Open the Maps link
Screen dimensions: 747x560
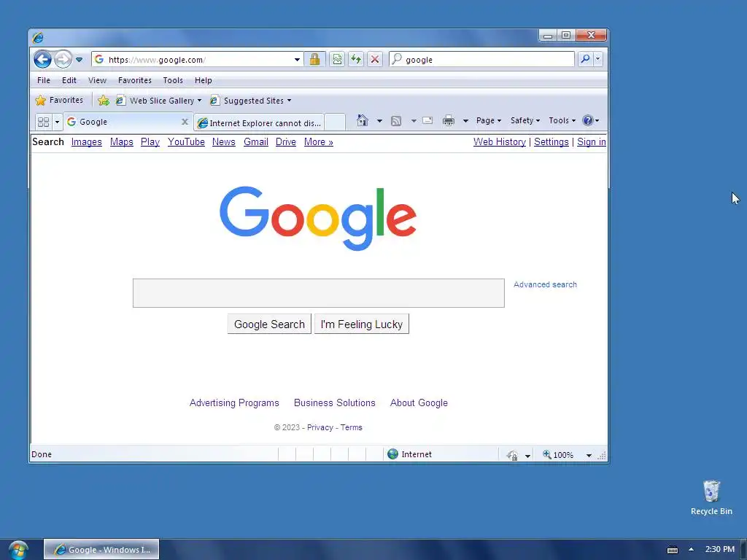point(122,142)
